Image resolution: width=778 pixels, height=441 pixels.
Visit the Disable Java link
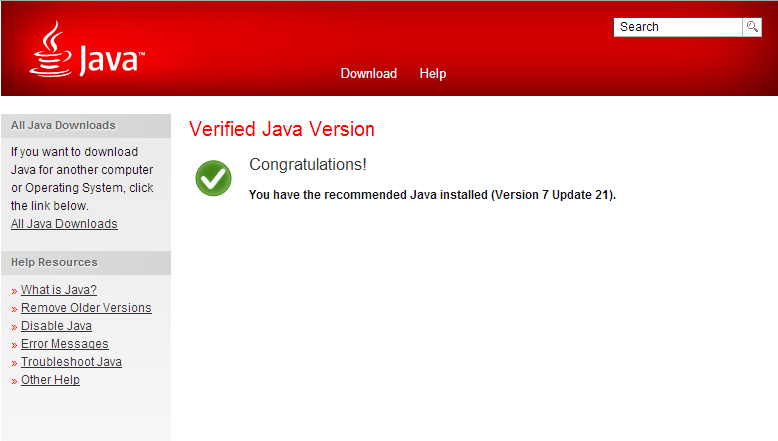pyautogui.click(x=57, y=326)
